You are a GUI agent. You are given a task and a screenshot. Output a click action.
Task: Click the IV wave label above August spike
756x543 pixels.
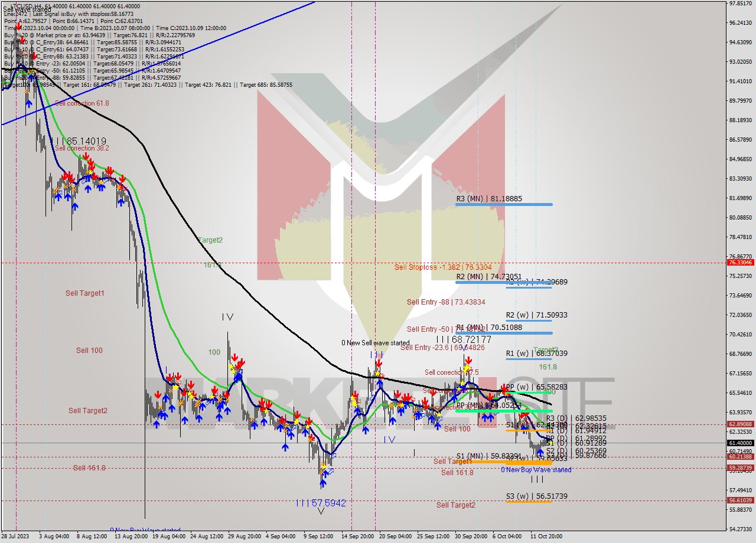(x=227, y=317)
